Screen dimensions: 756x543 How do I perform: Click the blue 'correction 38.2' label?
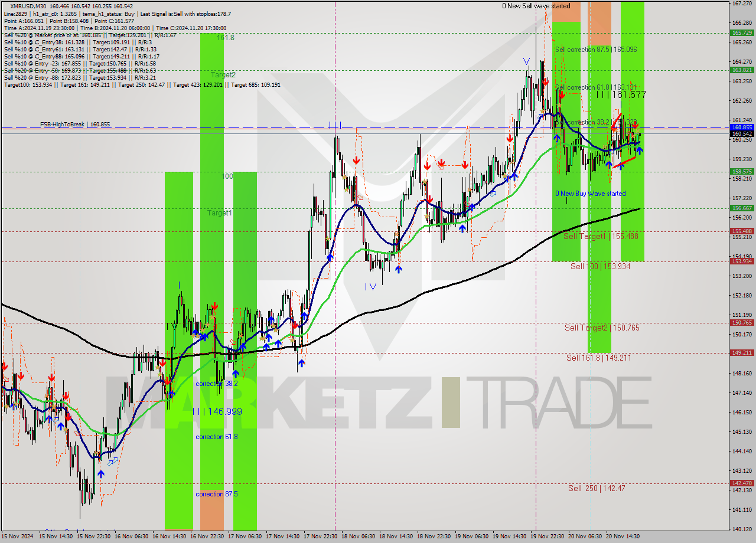pyautogui.click(x=217, y=384)
